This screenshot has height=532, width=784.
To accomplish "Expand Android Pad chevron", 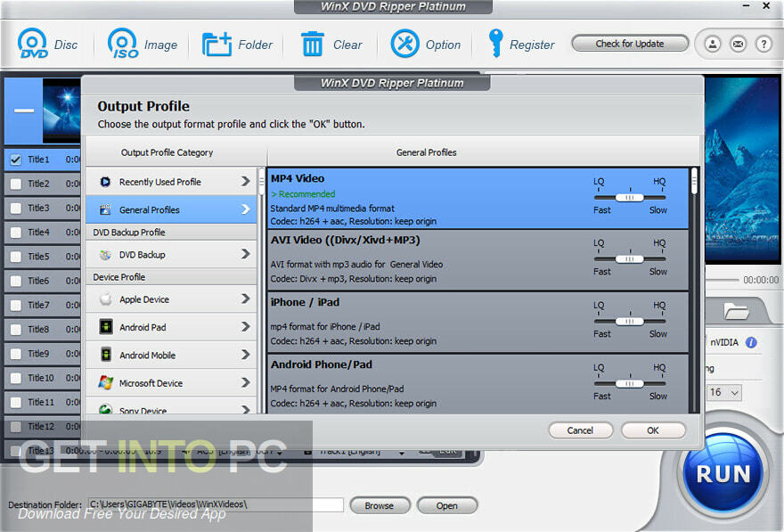I will point(245,326).
